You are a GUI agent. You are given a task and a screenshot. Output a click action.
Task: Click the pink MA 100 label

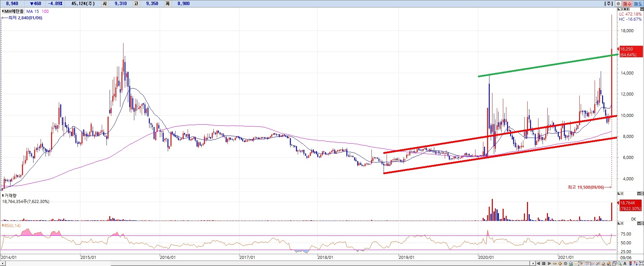tap(45, 11)
